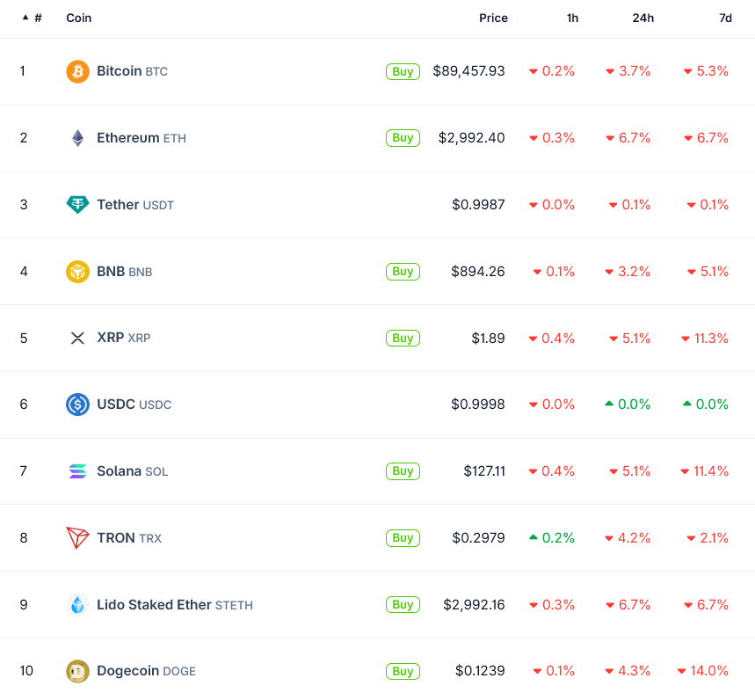Click the Tether logo icon
The image size is (755, 700).
click(77, 205)
